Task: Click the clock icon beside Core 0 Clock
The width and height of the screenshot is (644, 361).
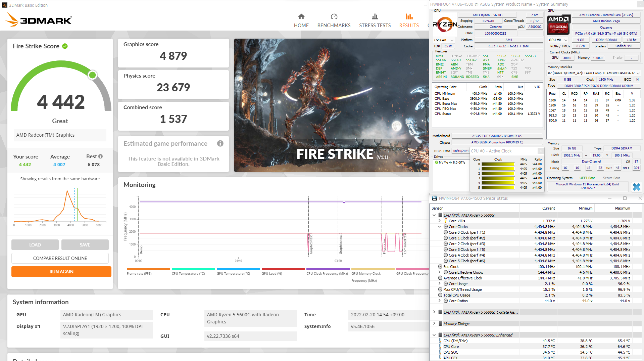Action: tap(446, 232)
